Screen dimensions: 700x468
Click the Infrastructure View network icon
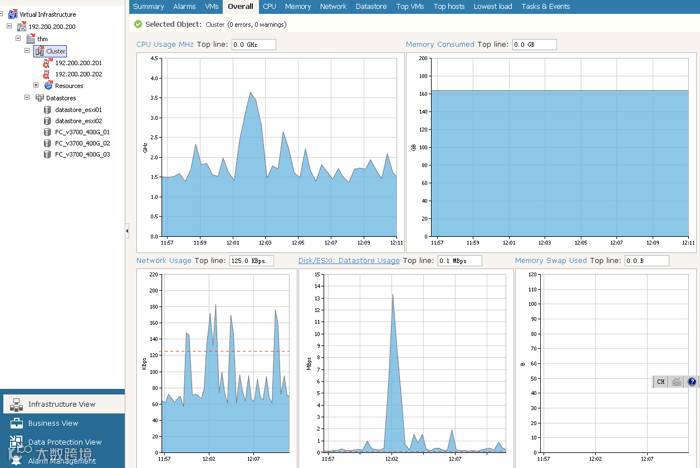(x=17, y=404)
